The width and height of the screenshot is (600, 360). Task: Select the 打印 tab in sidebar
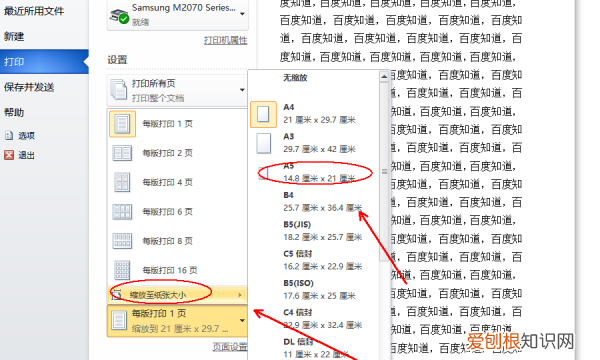[44, 61]
